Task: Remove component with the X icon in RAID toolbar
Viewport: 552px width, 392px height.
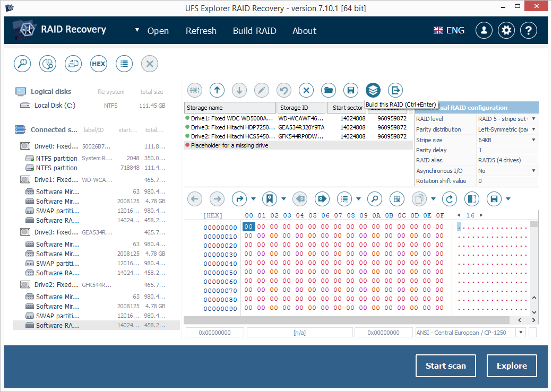Action: pos(306,90)
